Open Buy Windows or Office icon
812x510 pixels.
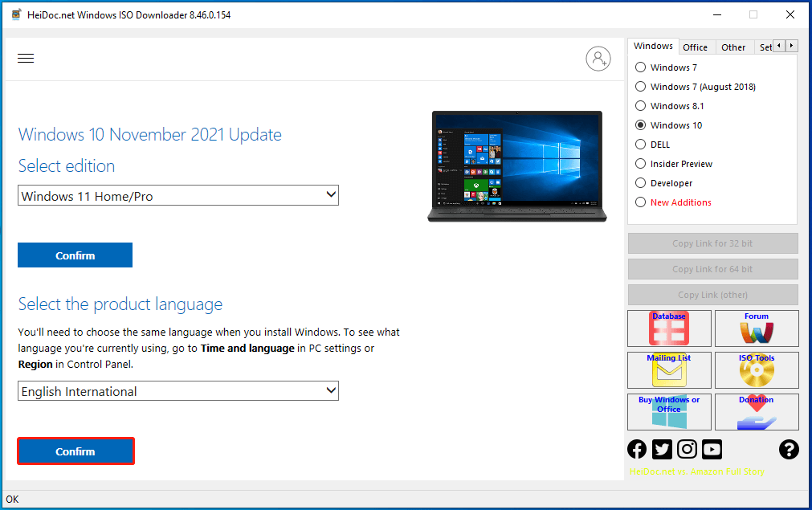669,411
